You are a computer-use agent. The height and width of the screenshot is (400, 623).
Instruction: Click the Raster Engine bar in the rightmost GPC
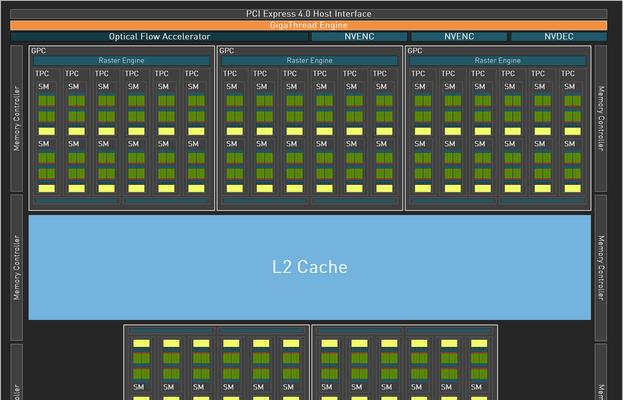click(x=497, y=60)
